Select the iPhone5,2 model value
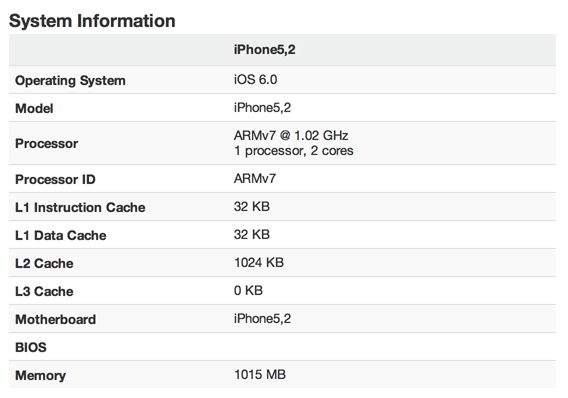This screenshot has width=568, height=398. [x=262, y=108]
